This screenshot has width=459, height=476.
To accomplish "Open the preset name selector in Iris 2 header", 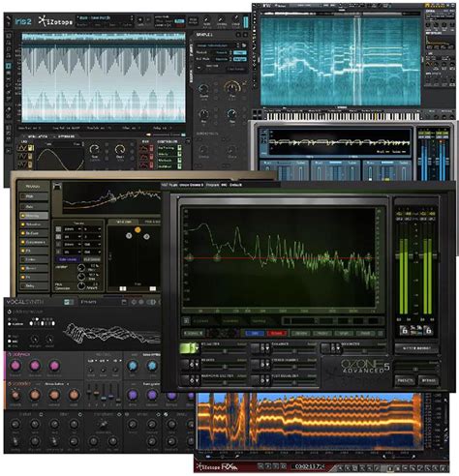I will pyautogui.click(x=105, y=17).
